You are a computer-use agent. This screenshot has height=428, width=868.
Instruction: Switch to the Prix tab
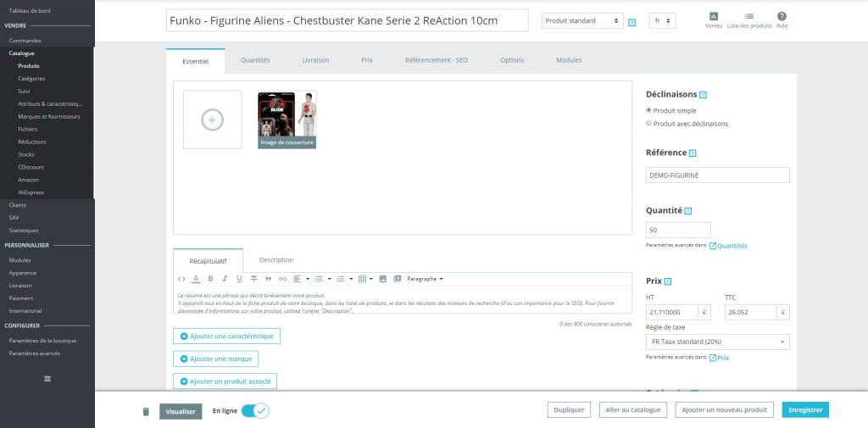[x=367, y=60]
